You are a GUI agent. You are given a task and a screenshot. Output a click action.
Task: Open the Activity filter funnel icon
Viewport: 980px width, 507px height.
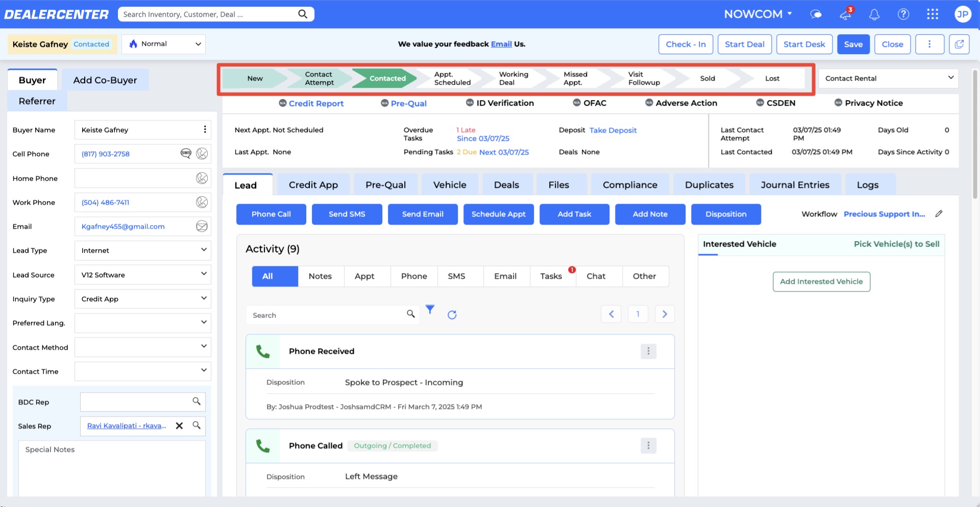click(430, 309)
